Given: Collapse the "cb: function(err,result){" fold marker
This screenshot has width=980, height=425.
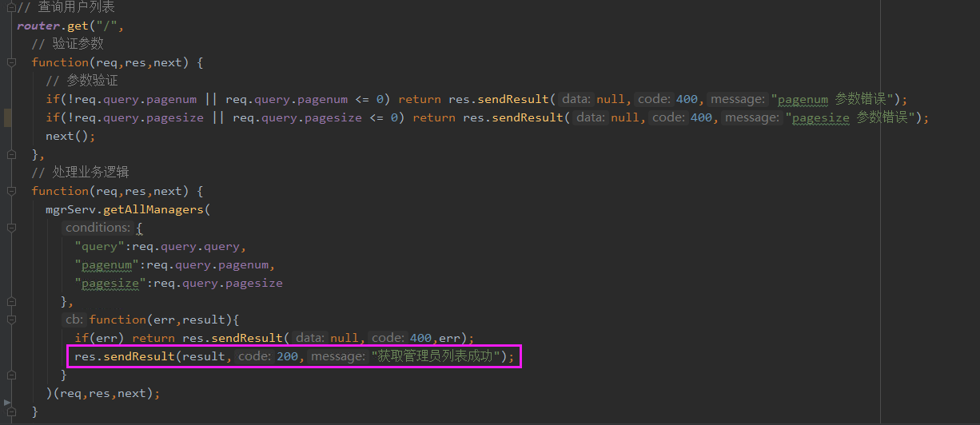Looking at the screenshot, I should pos(10,320).
